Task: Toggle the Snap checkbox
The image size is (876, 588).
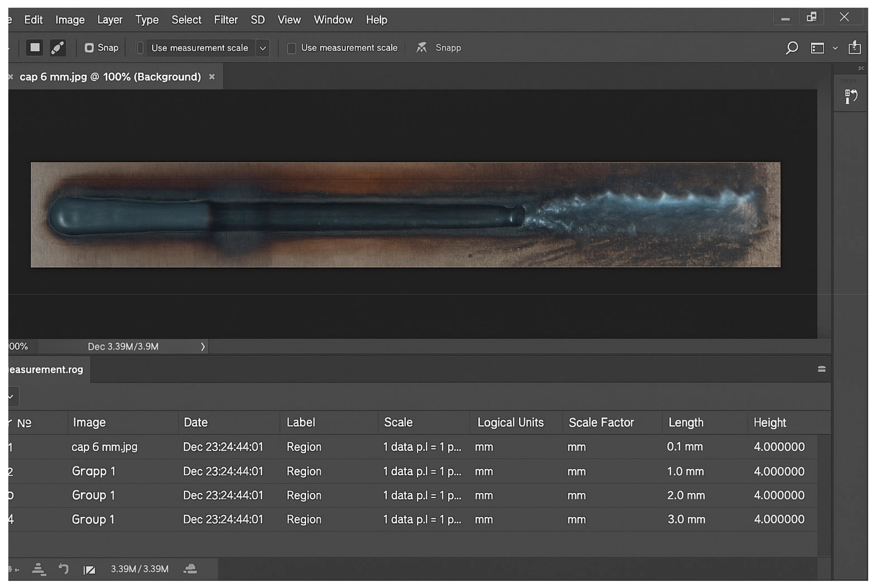Action: [89, 48]
